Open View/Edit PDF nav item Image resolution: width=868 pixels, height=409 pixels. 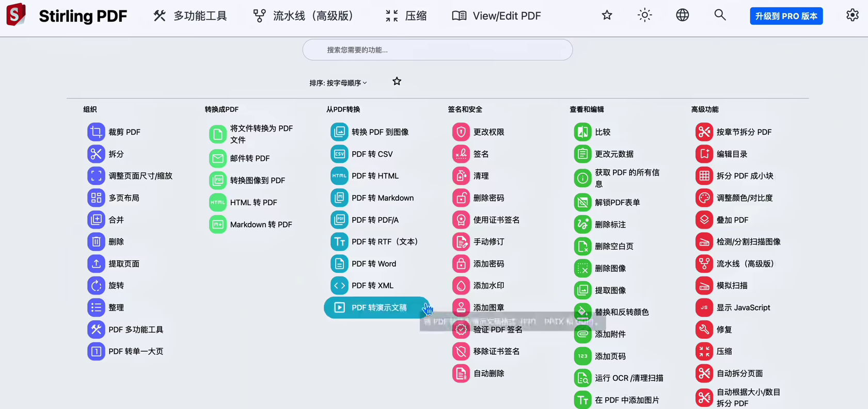pyautogui.click(x=496, y=16)
